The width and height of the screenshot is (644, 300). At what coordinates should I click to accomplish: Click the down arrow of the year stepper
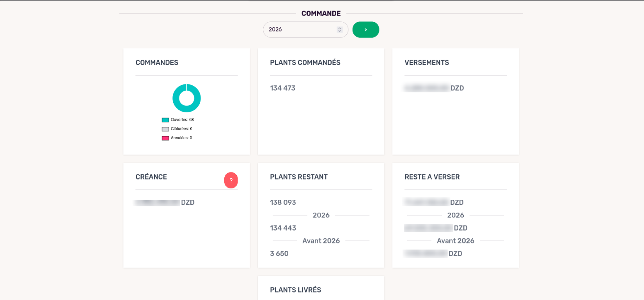coord(339,31)
